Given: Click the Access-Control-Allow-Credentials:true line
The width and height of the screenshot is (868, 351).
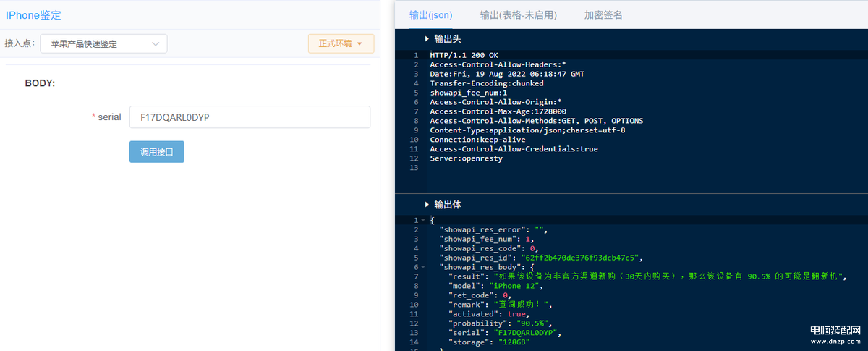Looking at the screenshot, I should [x=514, y=149].
